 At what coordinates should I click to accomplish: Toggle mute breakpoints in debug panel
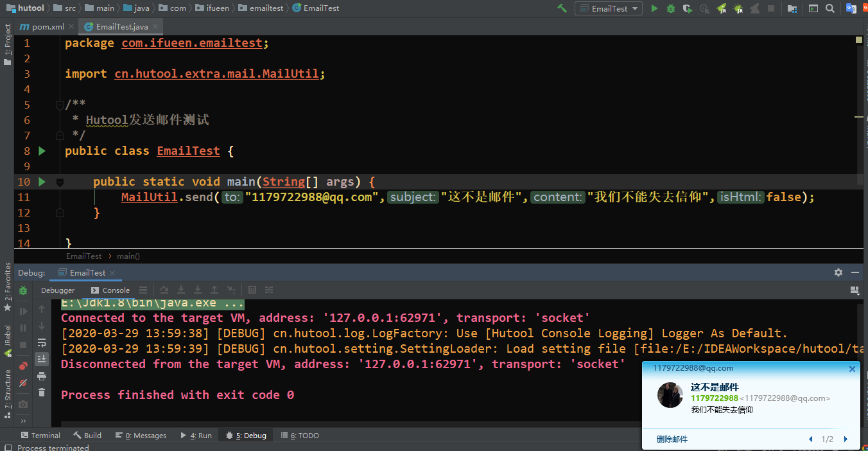tap(24, 383)
